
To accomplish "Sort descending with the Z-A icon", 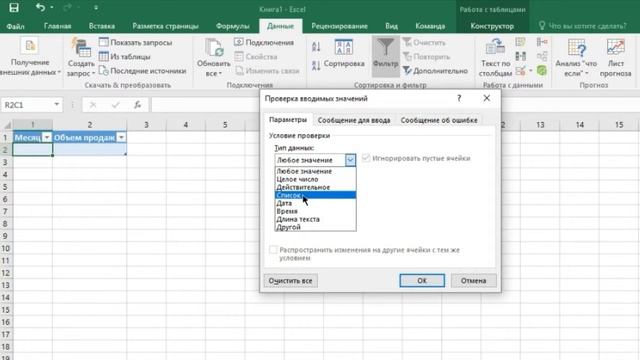I will click(316, 66).
